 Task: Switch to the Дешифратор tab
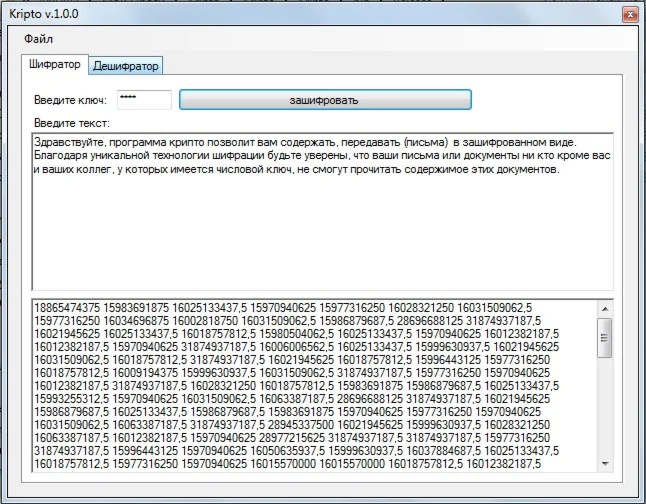coord(126,66)
